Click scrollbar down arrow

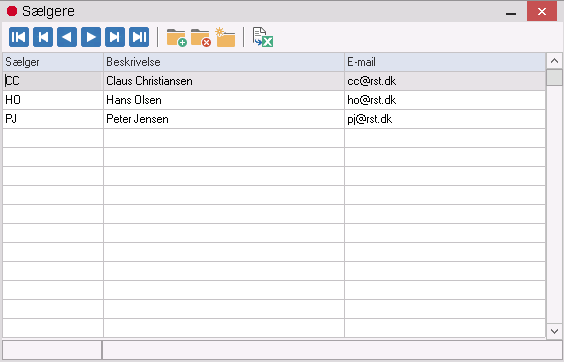pos(554,331)
